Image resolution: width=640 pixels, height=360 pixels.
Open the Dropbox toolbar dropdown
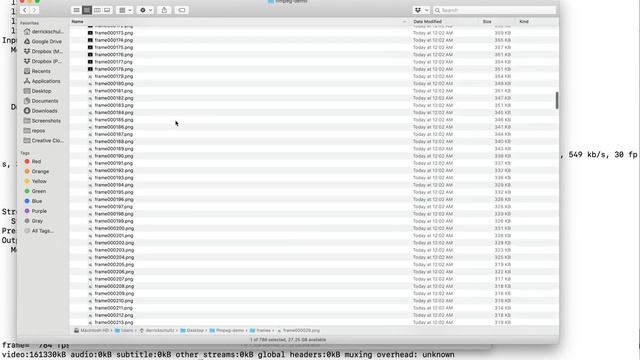click(x=422, y=10)
